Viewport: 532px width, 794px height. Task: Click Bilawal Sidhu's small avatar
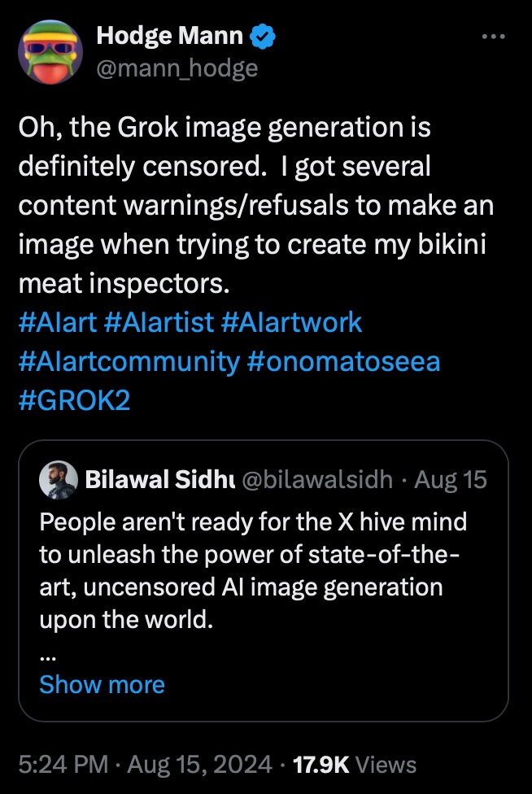(58, 480)
